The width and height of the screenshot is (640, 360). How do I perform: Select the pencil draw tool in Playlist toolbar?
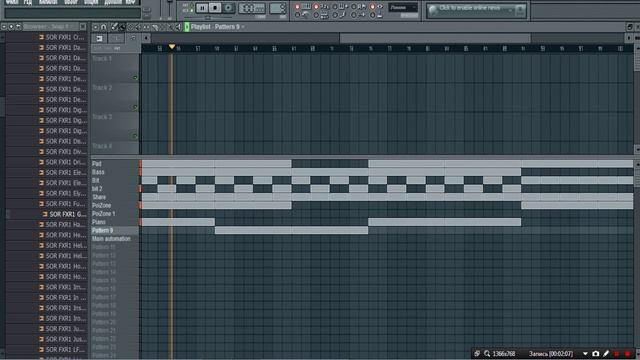tap(115, 27)
